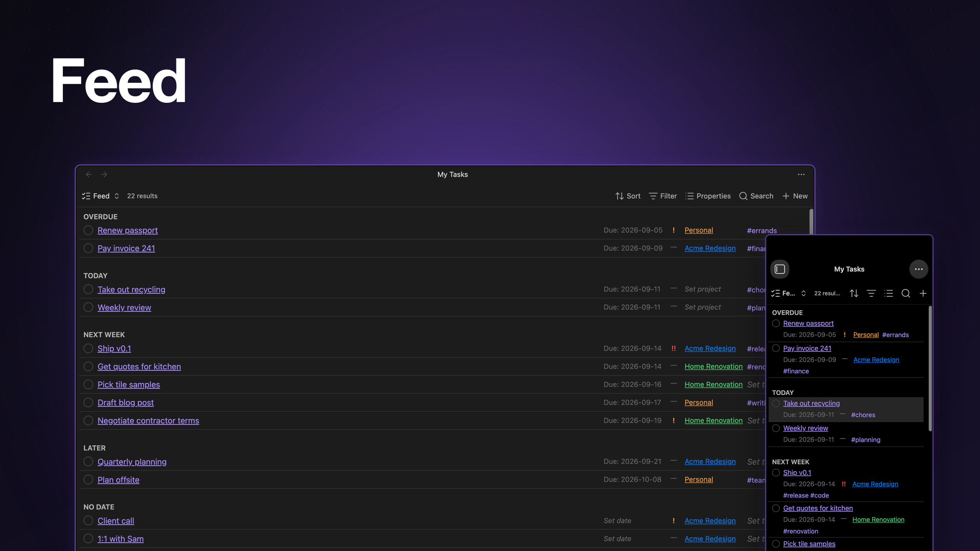Click the #errands tag in the main list

762,231
